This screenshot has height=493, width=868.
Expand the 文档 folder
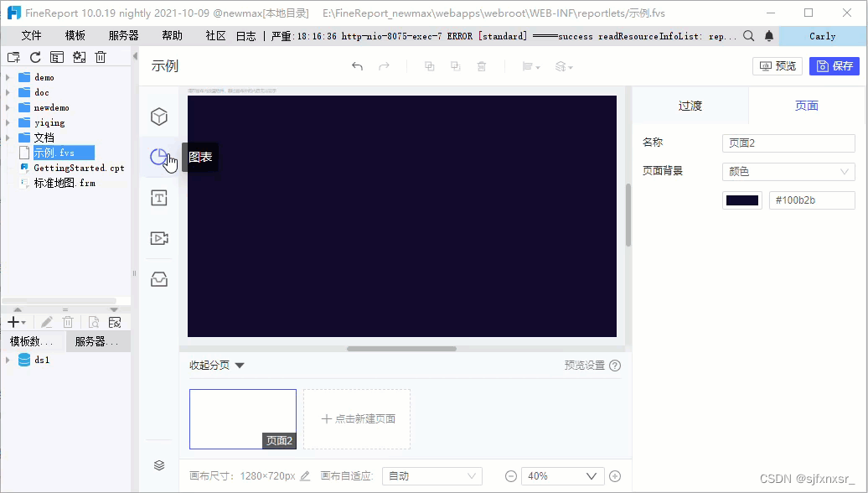8,138
